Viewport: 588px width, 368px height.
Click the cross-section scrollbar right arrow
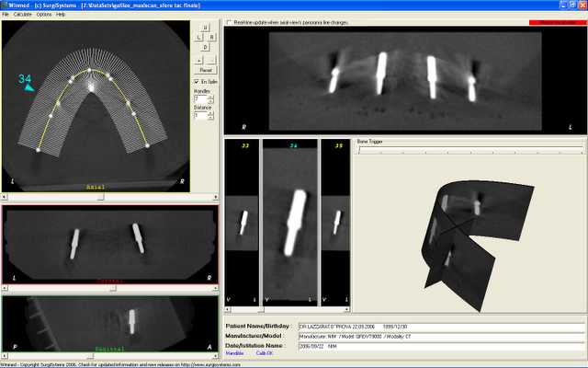pos(347,310)
